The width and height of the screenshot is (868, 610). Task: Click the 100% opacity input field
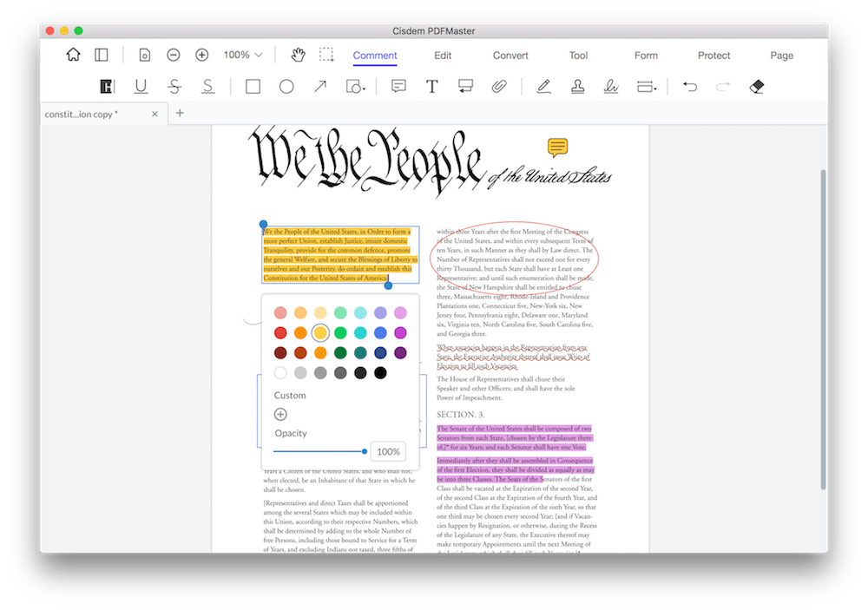[388, 452]
